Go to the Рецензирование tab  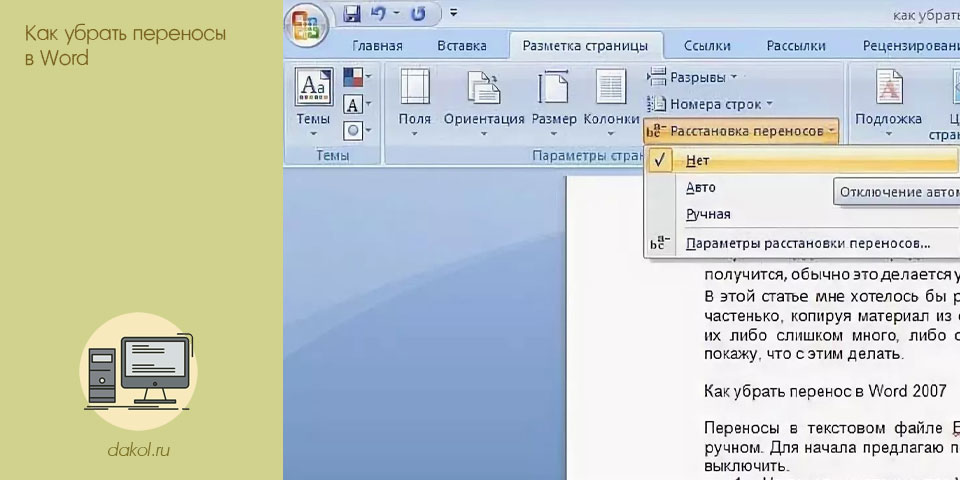point(910,46)
